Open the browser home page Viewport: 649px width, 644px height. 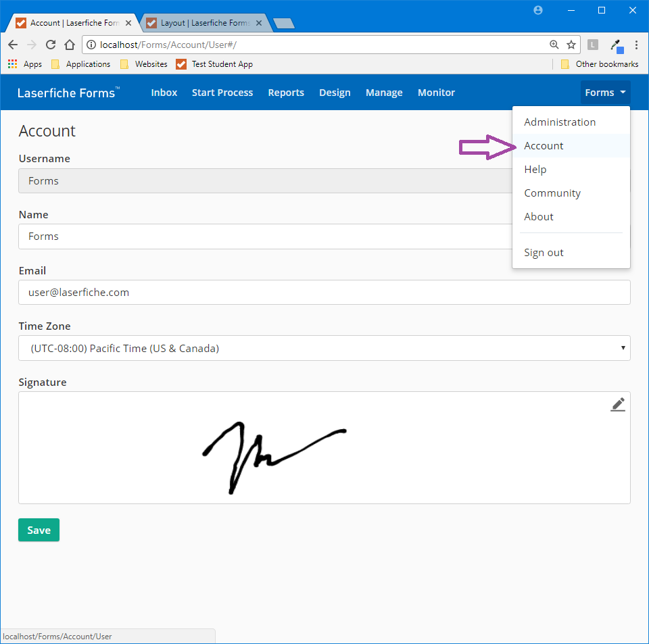(x=70, y=45)
